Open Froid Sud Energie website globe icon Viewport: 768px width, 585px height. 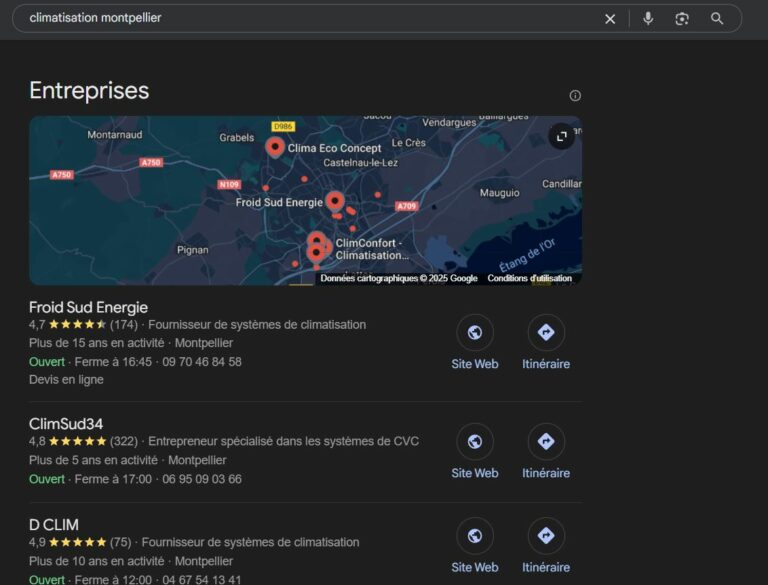(x=475, y=333)
